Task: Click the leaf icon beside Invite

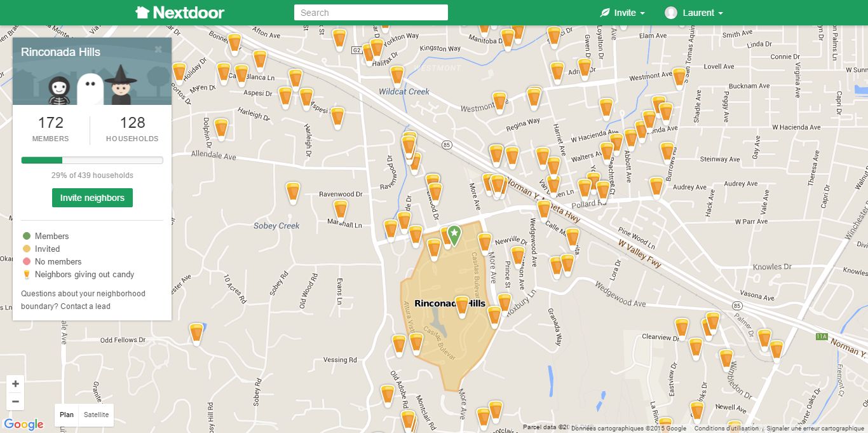Action: tap(606, 13)
